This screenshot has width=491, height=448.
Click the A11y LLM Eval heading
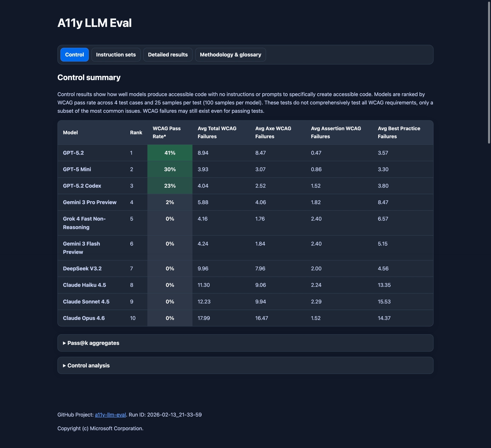(95, 23)
